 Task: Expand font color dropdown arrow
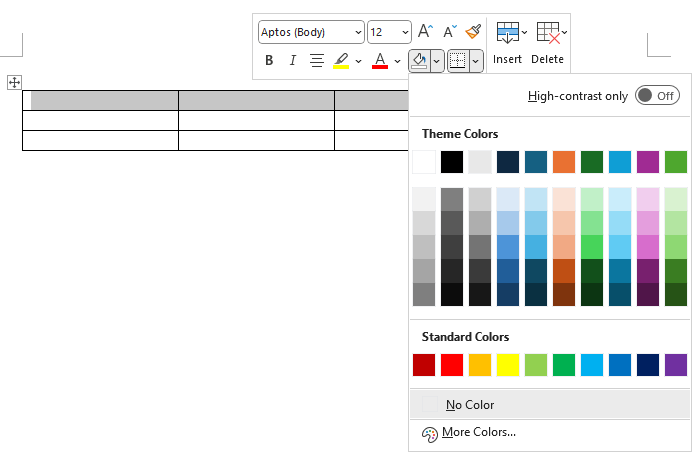tap(397, 61)
